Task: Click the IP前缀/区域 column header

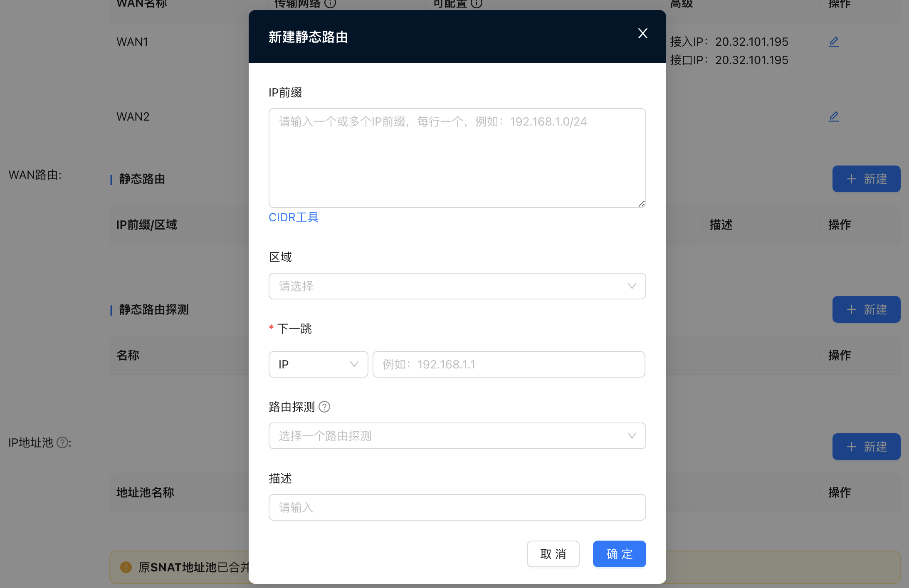Action: click(147, 225)
